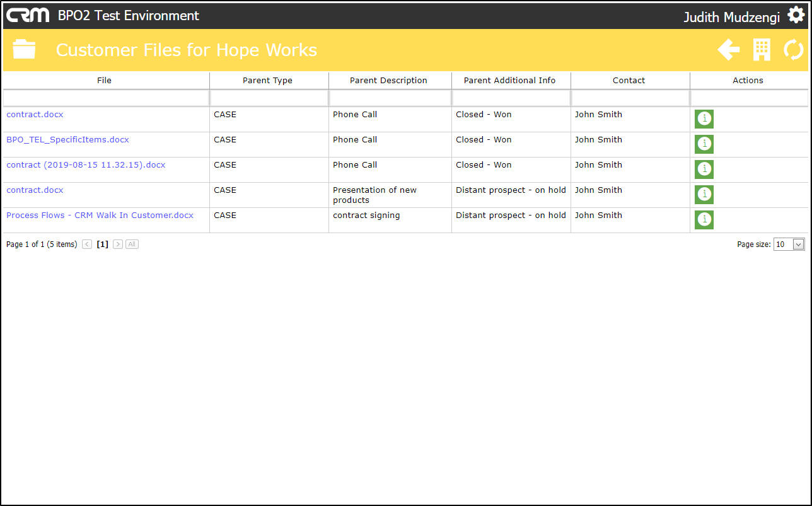Image resolution: width=812 pixels, height=506 pixels.
Task: Sort by Parent Additional Info header
Action: [x=511, y=81]
